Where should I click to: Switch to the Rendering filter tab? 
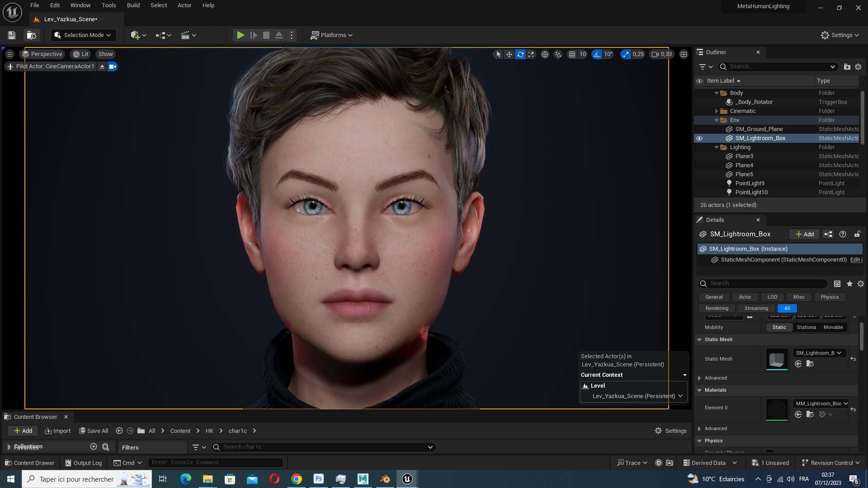pyautogui.click(x=717, y=308)
